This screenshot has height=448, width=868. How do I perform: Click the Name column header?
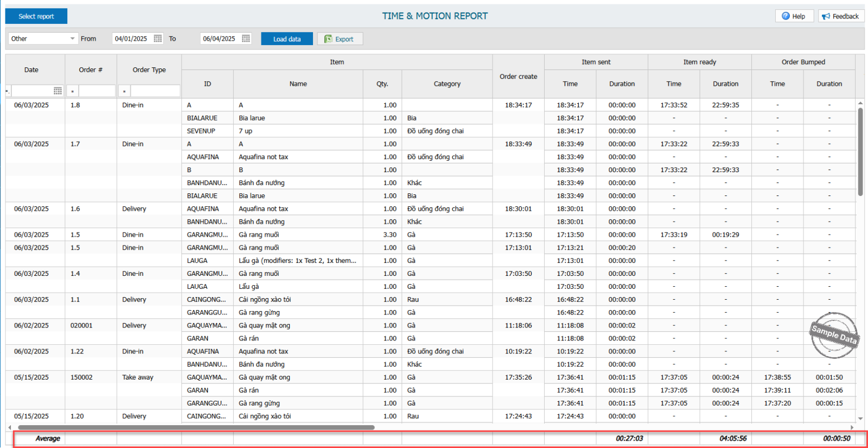298,84
